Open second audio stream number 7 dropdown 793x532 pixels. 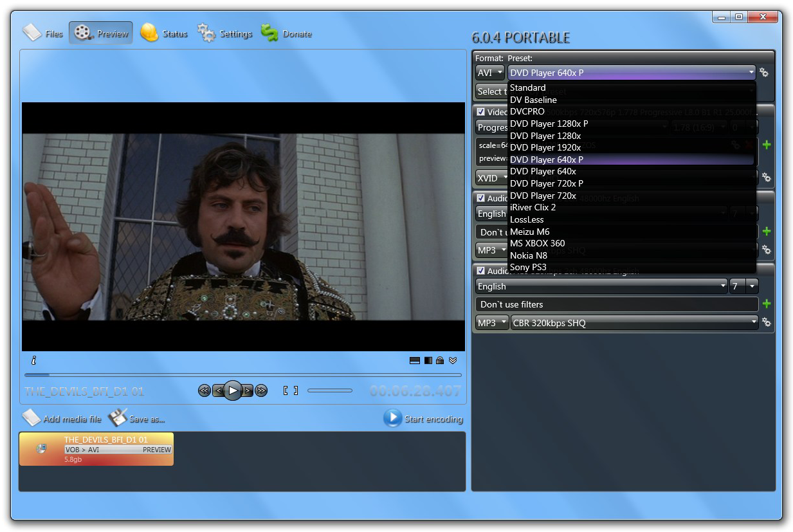[x=744, y=286]
